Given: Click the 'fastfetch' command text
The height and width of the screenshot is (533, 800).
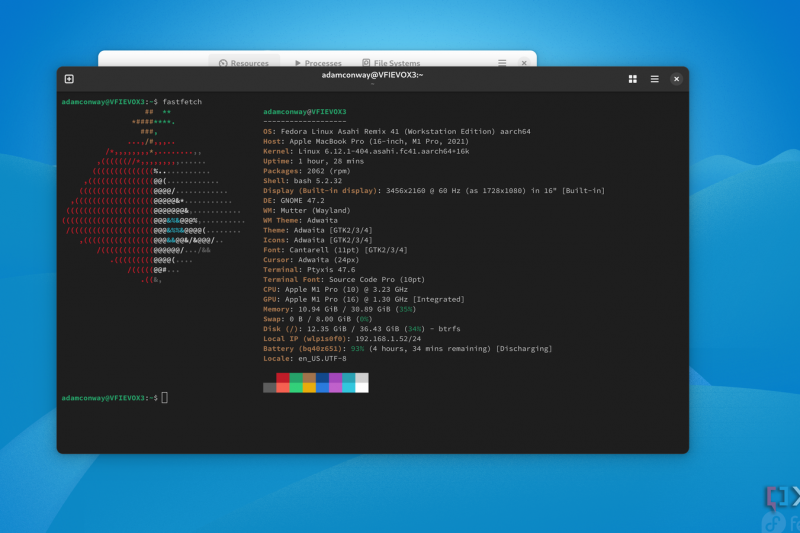Looking at the screenshot, I should [x=182, y=102].
